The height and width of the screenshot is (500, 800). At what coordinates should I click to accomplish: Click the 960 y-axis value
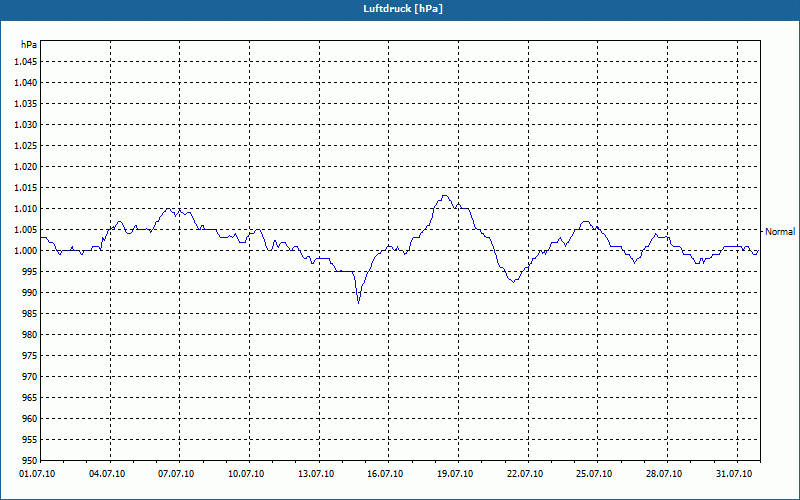tap(31, 418)
